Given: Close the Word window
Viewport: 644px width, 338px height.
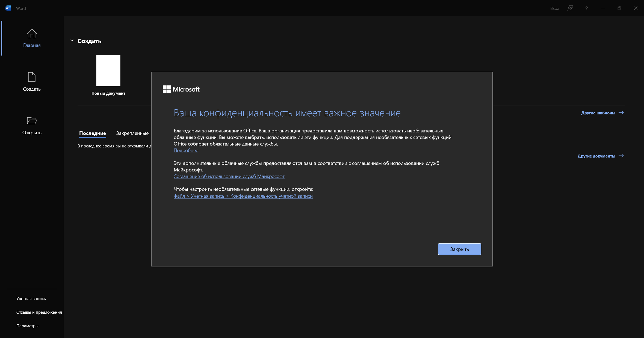Looking at the screenshot, I should tap(636, 8).
